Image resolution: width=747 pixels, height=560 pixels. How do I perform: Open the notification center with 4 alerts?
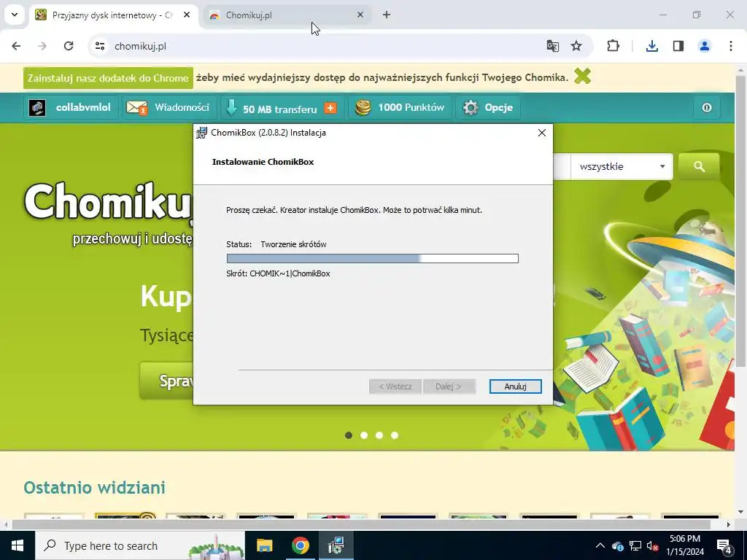[x=724, y=546]
